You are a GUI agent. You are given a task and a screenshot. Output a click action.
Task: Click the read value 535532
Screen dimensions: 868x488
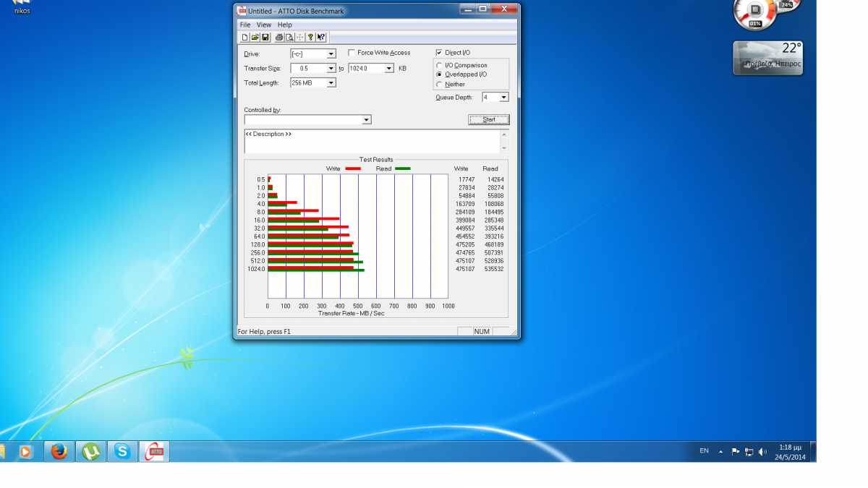[495, 269]
